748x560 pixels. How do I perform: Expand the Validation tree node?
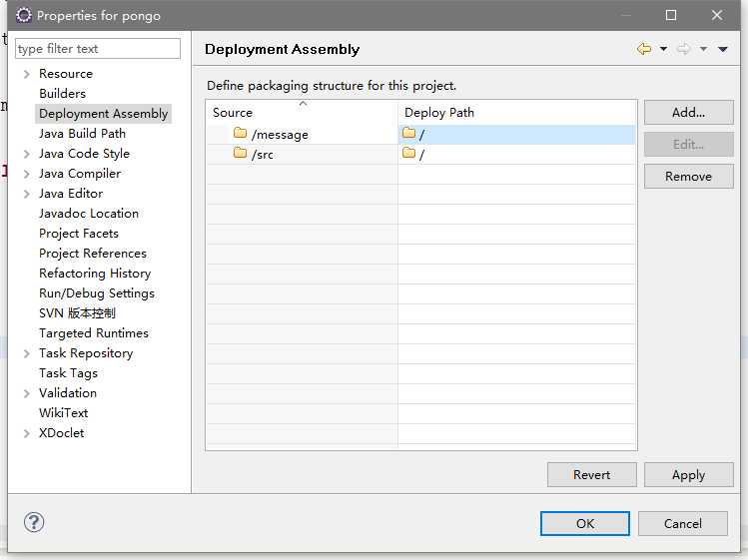pyautogui.click(x=27, y=393)
